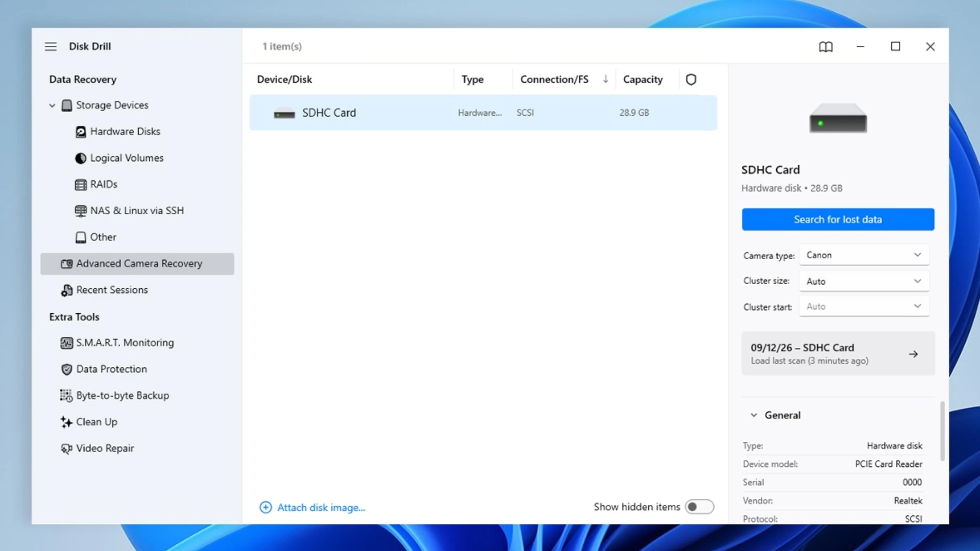Click the Other drive icon

pos(81,238)
